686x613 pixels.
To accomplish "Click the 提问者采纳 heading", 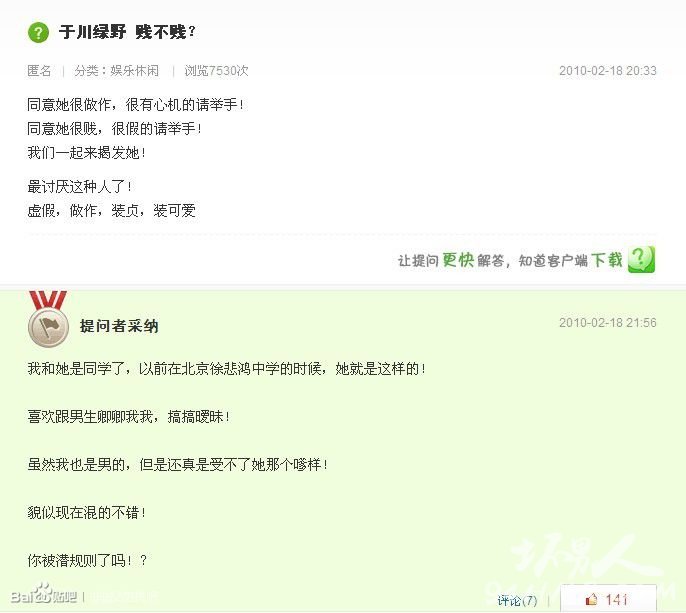I will pyautogui.click(x=119, y=326).
